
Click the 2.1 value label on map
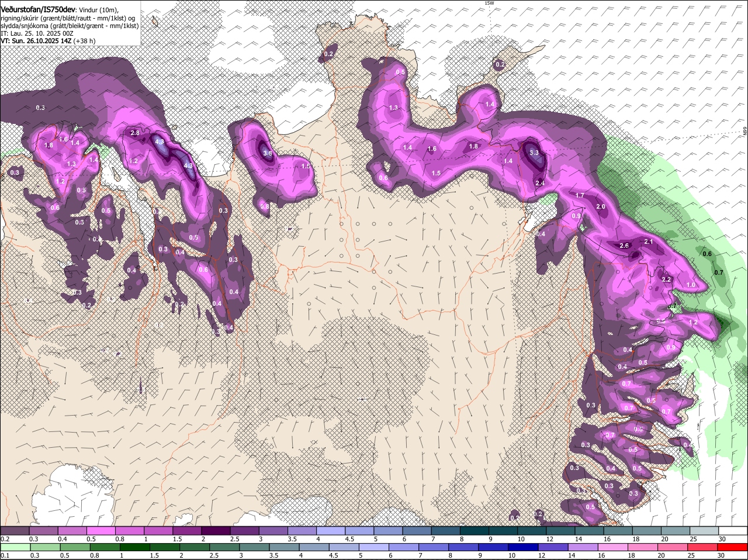point(648,241)
